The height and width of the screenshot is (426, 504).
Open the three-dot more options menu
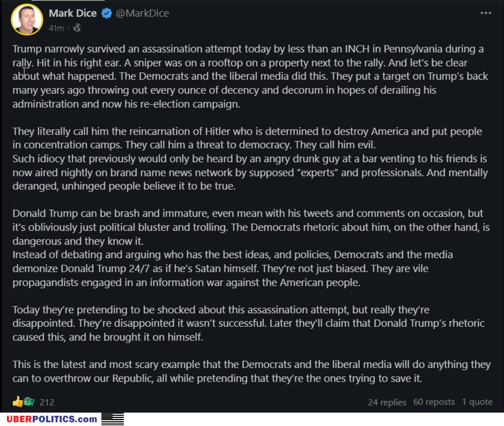click(x=486, y=13)
